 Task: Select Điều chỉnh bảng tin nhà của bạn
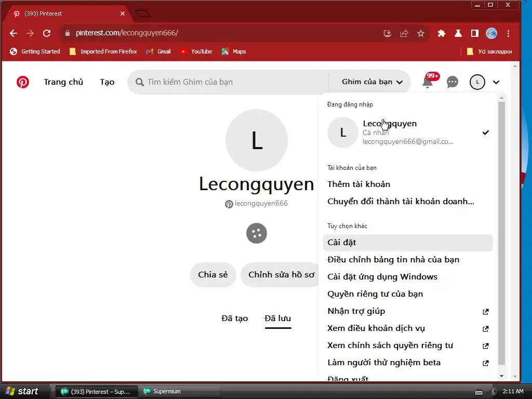coord(393,260)
